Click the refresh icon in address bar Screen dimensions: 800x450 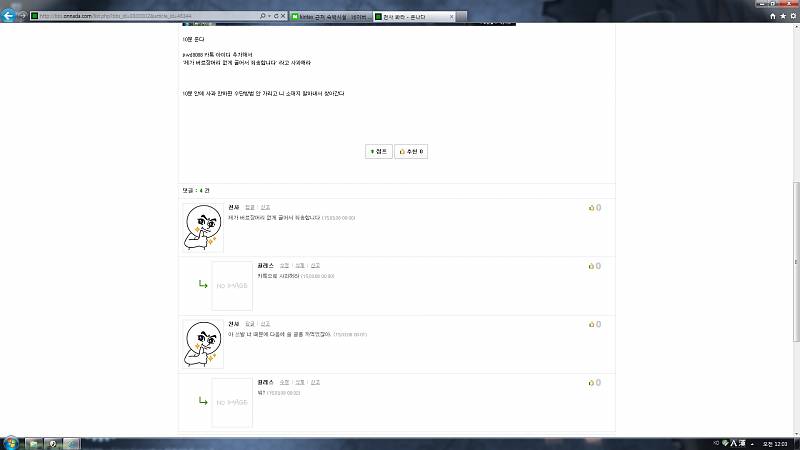(276, 16)
